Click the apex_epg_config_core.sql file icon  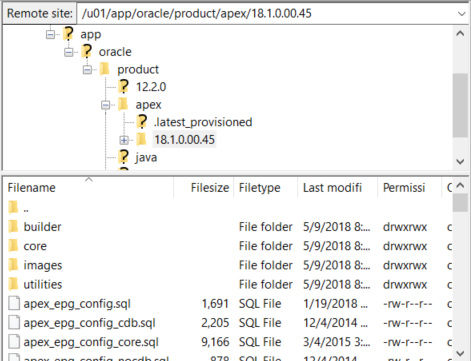pos(14,342)
